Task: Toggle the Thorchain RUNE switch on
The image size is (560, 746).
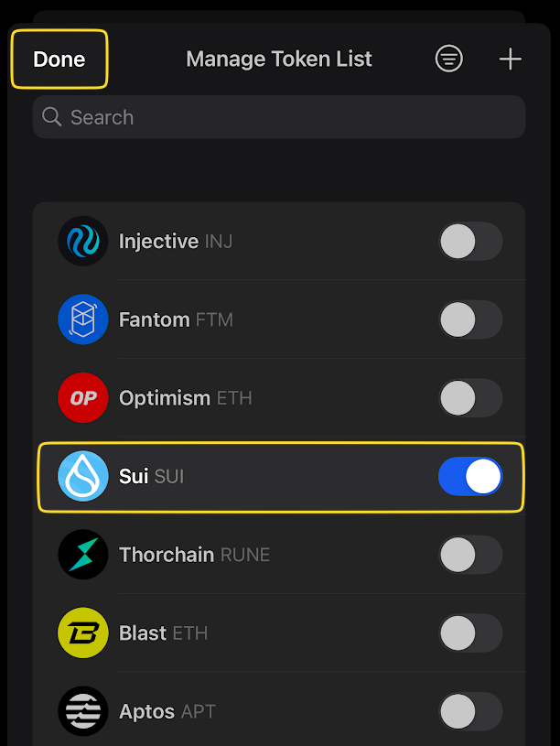Action: (x=470, y=555)
